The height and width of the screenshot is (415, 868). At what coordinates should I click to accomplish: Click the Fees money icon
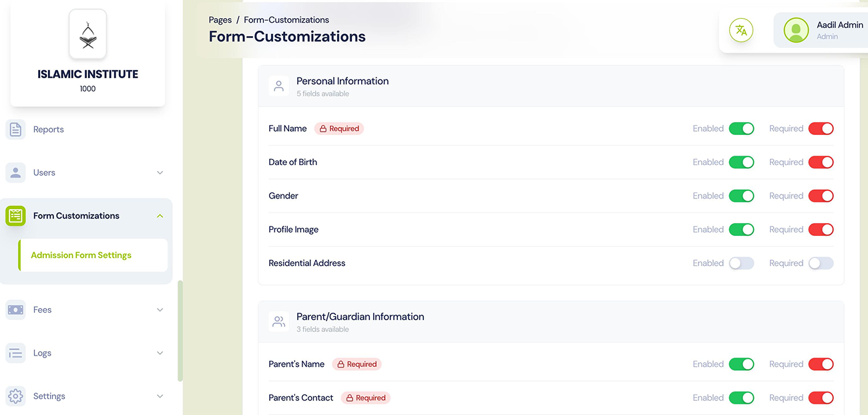tap(15, 310)
